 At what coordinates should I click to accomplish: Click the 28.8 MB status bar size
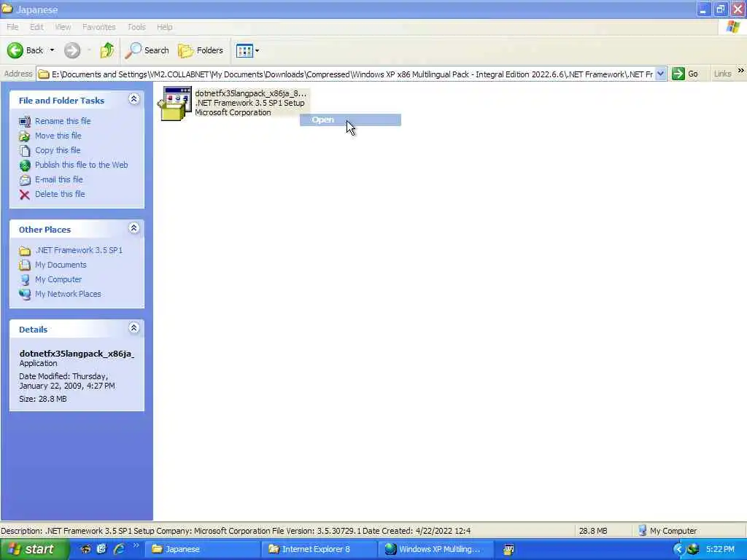point(592,531)
